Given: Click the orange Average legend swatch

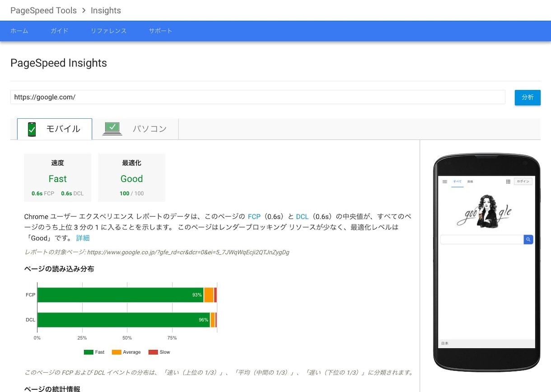Looking at the screenshot, I should (117, 352).
